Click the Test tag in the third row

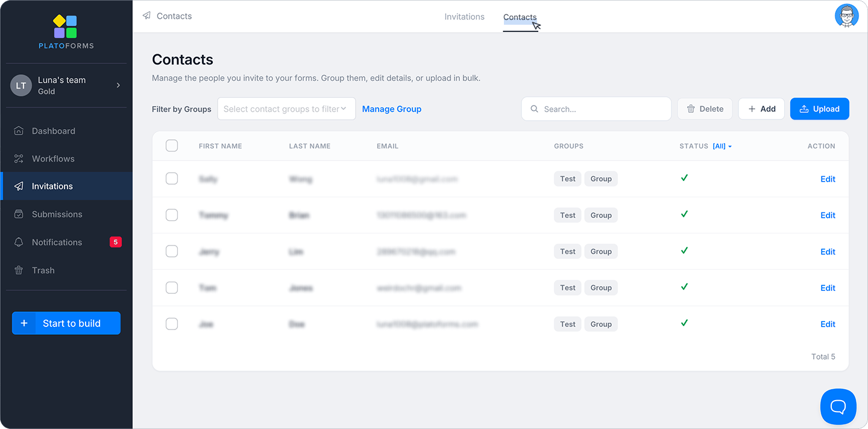[568, 252]
